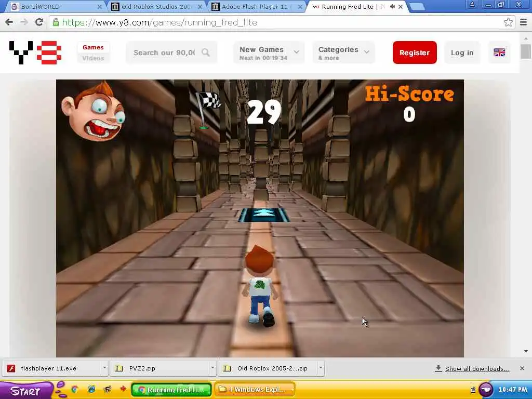Open flashplayer 11.exe download item

[x=51, y=368]
